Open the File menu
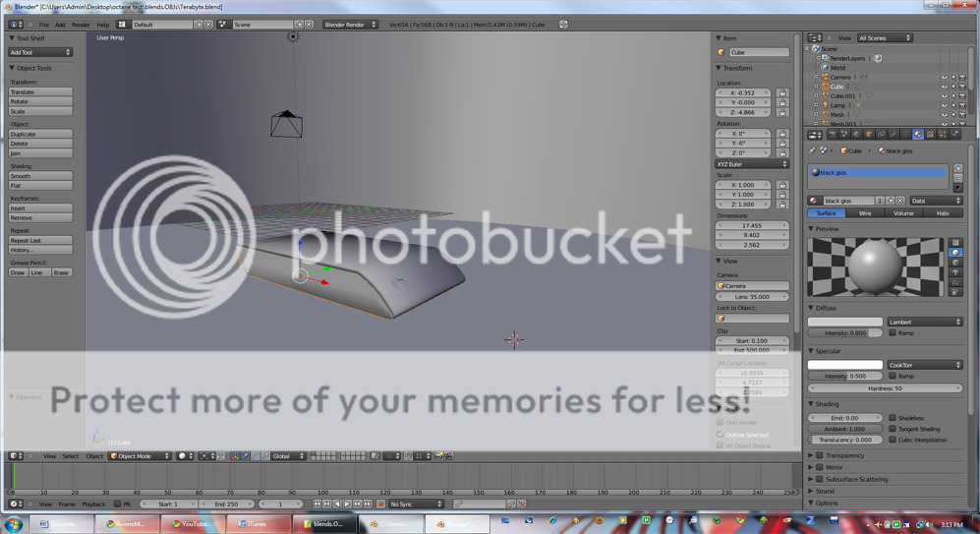 coord(44,25)
